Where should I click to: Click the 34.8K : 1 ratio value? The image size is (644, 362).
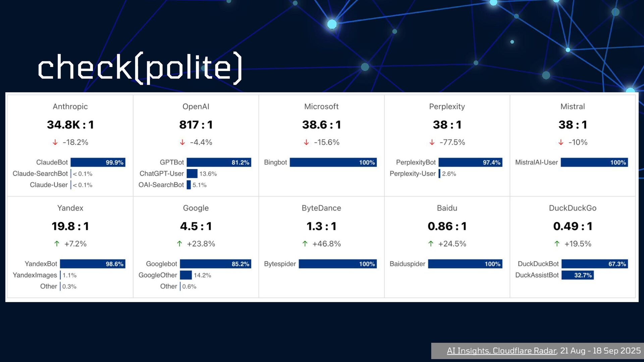[70, 125]
